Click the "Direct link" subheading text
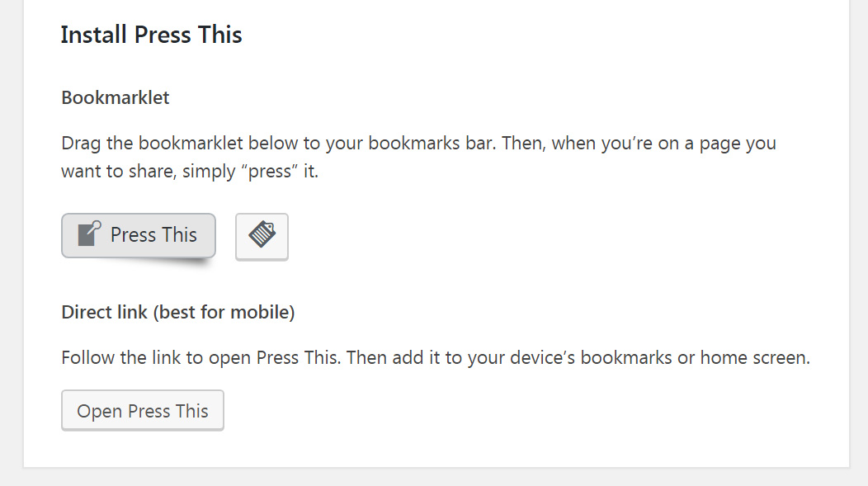This screenshot has height=486, width=868. [104, 313]
